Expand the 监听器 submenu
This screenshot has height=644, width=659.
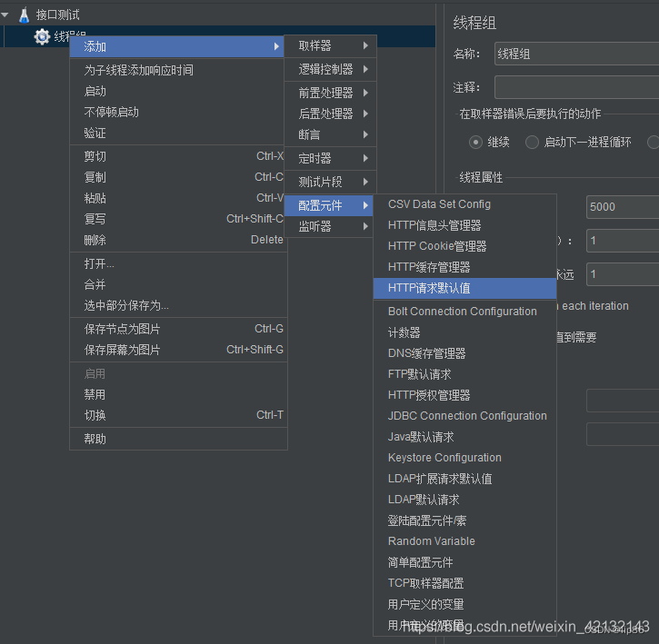pos(329,226)
